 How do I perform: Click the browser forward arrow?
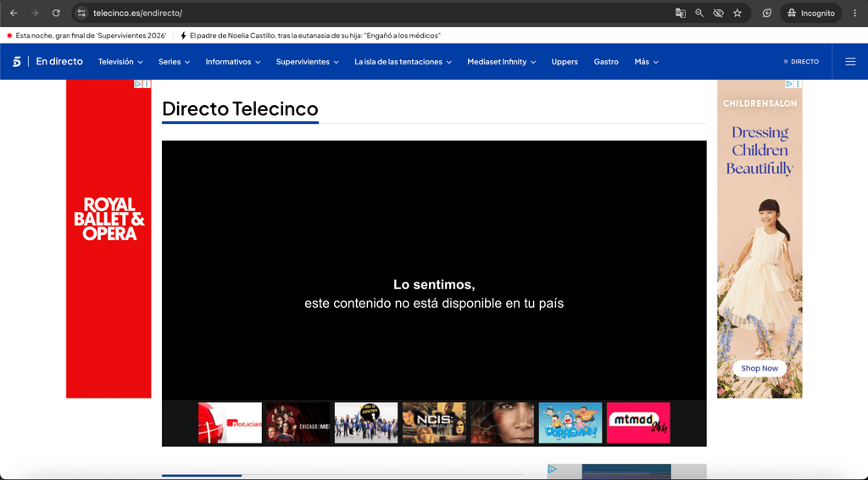tap(34, 13)
